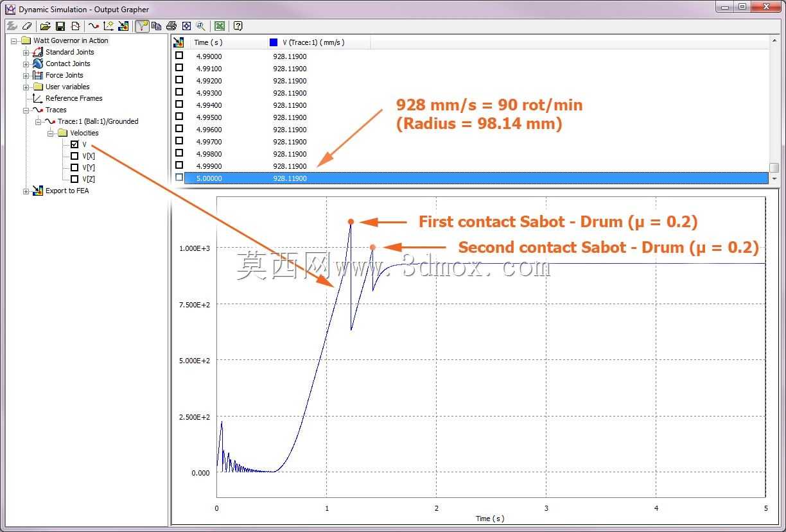Select the User variables tree item
This screenshot has height=532, width=786.
67,87
